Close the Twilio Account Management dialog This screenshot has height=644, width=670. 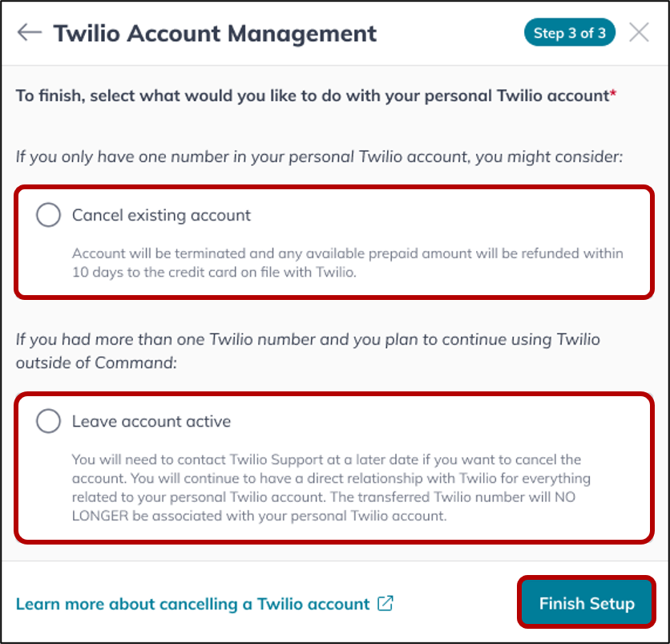click(x=639, y=33)
